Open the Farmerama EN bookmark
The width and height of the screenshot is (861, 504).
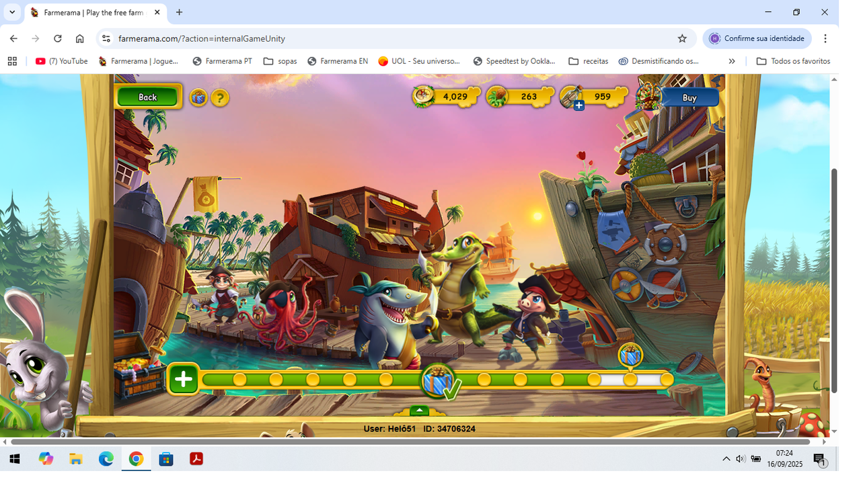[338, 61]
